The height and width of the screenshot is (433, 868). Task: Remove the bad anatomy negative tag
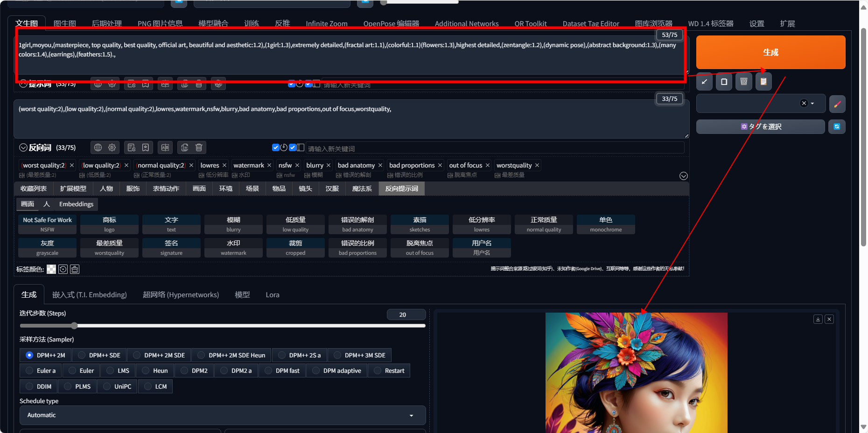coord(380,165)
